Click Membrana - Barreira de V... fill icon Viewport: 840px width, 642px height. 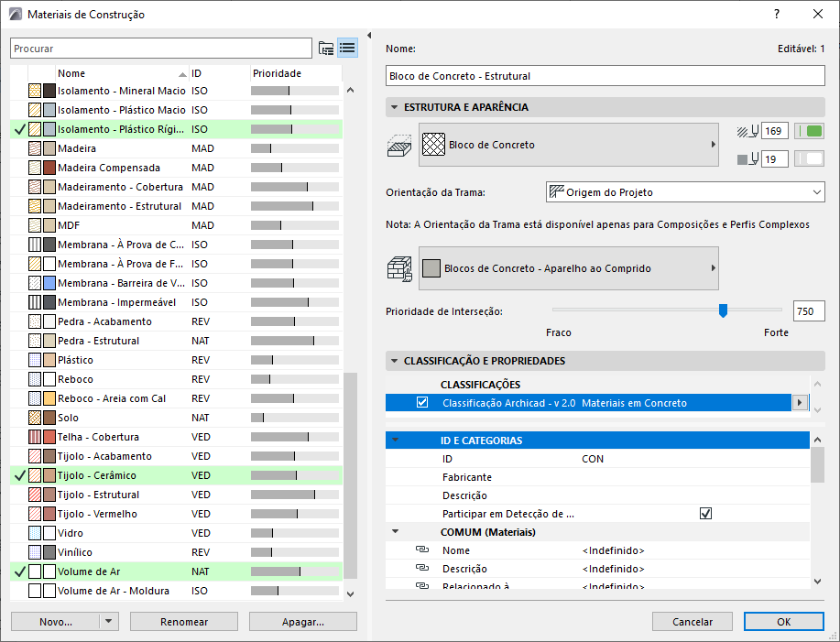coord(35,283)
